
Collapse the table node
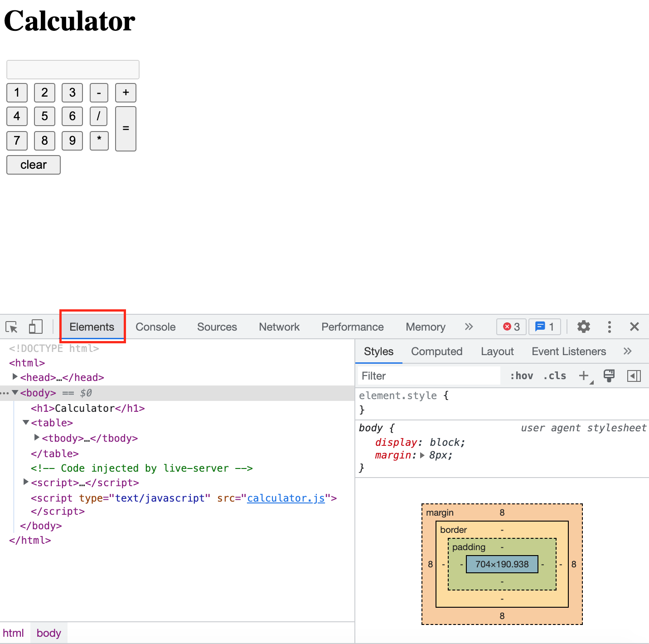point(26,422)
